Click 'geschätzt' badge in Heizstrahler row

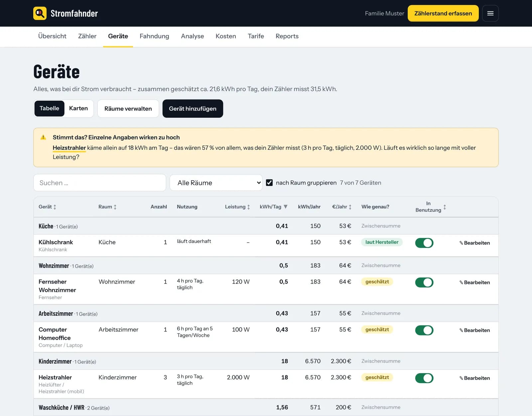tap(377, 377)
